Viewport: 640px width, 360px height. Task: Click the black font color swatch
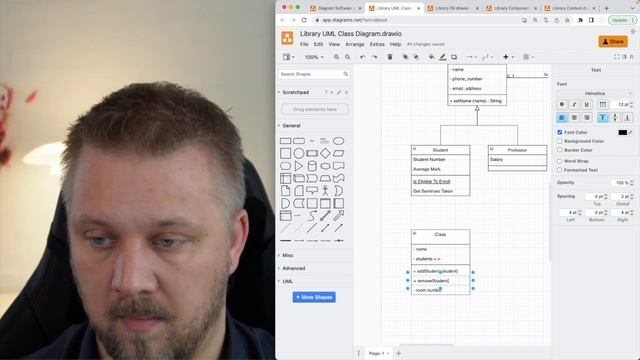tap(622, 132)
